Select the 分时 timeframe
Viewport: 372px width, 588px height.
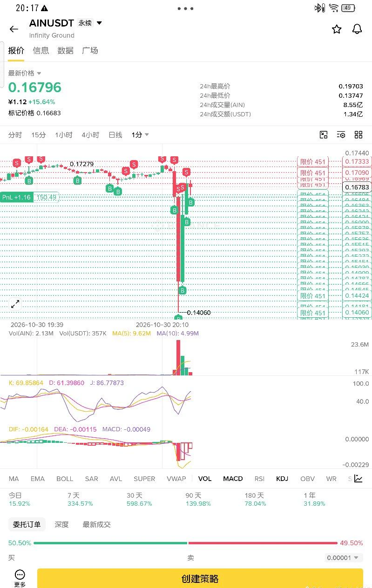(x=15, y=135)
